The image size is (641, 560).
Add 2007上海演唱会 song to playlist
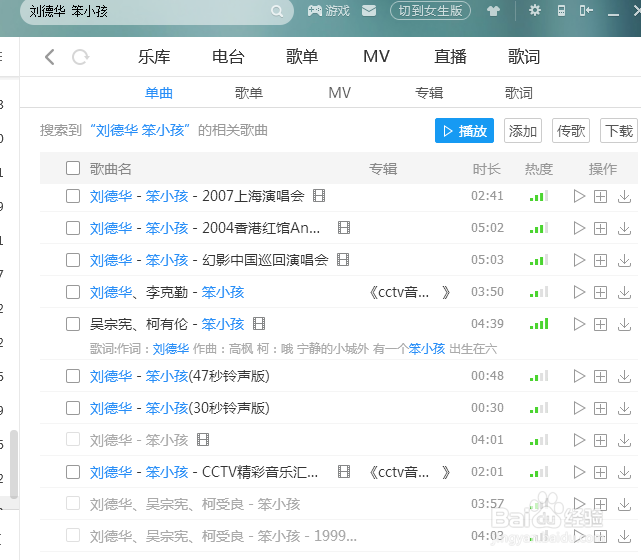(600, 196)
